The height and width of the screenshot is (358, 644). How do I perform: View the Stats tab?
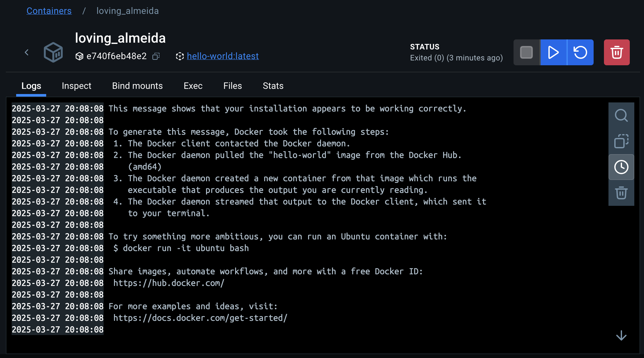(x=273, y=86)
